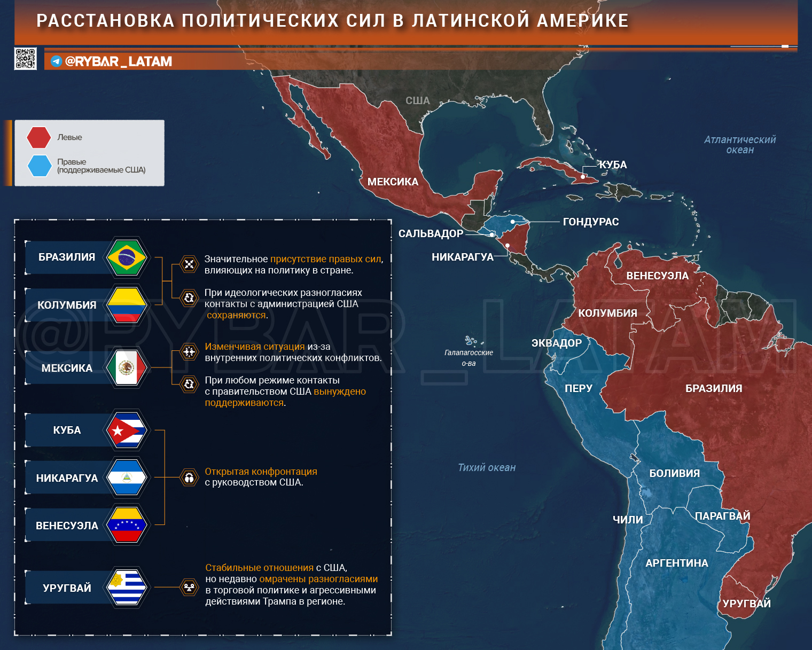Viewport: 812px width, 650px height.
Task: Click the ПЕРУ label on the map
Action: coord(579,389)
